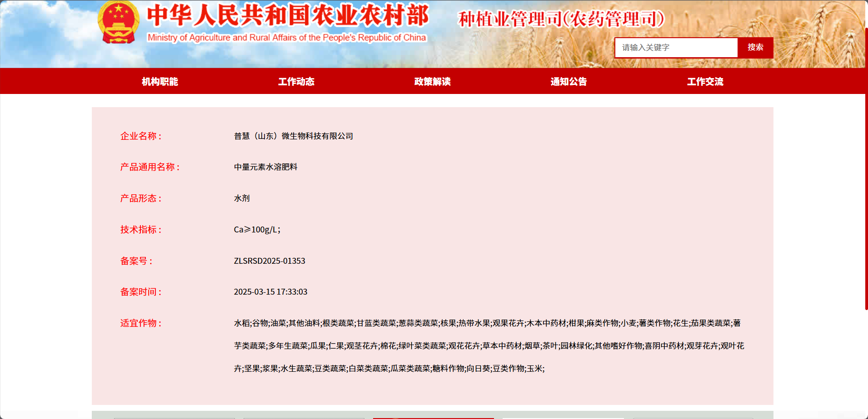Click the company name 普慧（山东）微生物科技有限公司
This screenshot has width=868, height=419.
[x=293, y=136]
